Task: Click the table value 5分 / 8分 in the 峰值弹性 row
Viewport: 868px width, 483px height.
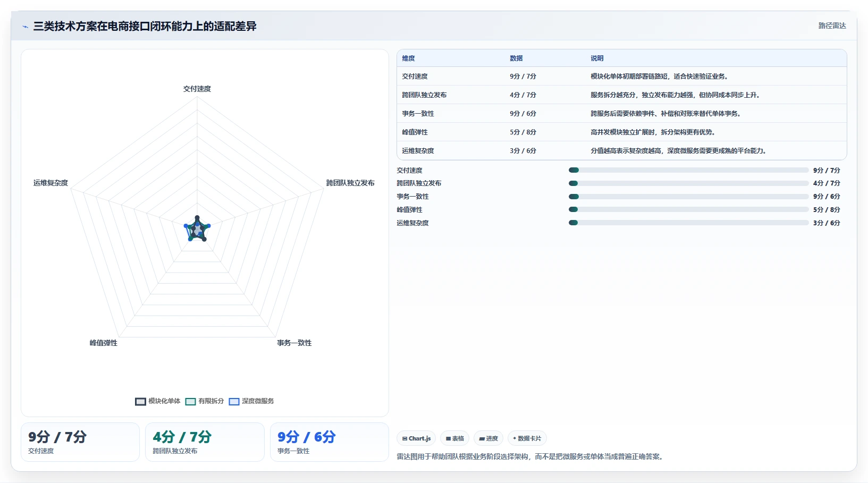Action: (523, 132)
